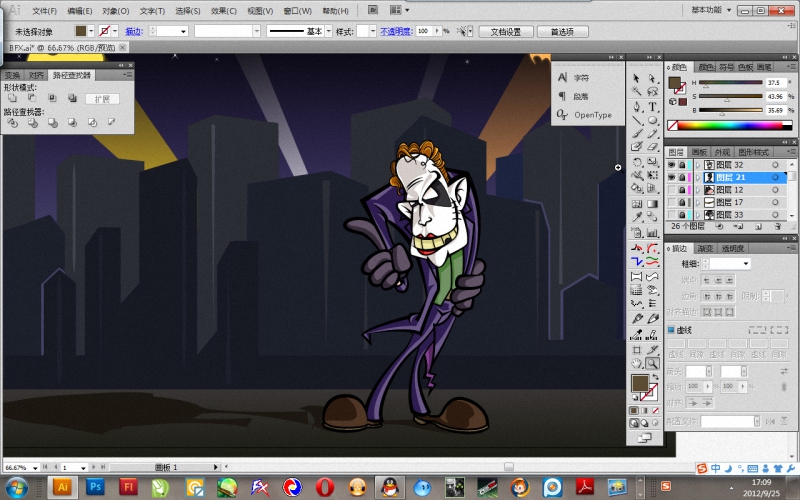
Task: Click the 文档设置 button
Action: pos(506,32)
